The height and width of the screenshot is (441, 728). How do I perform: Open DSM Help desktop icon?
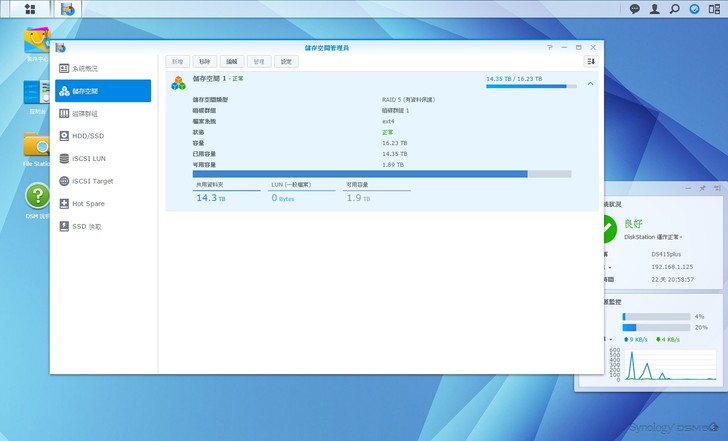point(37,197)
